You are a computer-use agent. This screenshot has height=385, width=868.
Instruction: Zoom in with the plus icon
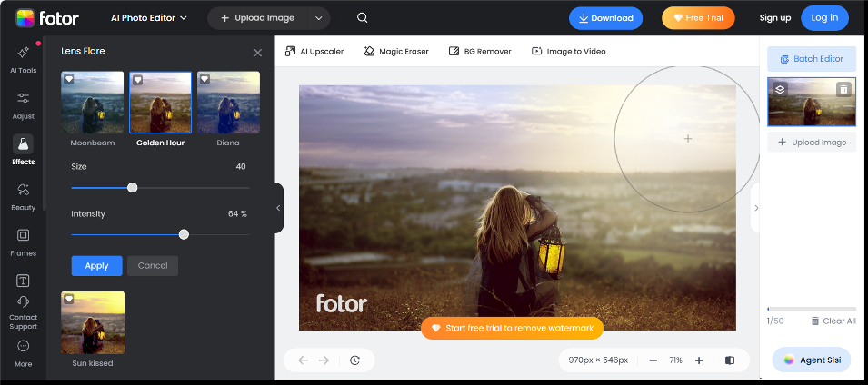[x=699, y=360]
